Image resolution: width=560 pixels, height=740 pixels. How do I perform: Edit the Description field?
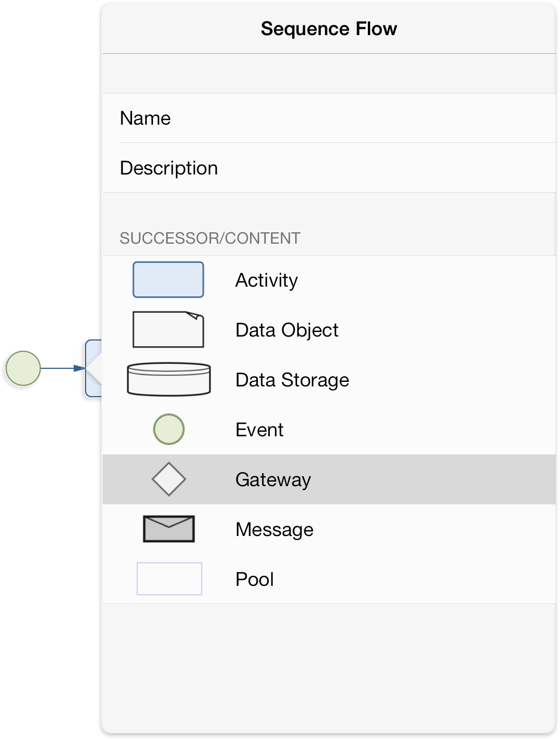click(x=329, y=168)
